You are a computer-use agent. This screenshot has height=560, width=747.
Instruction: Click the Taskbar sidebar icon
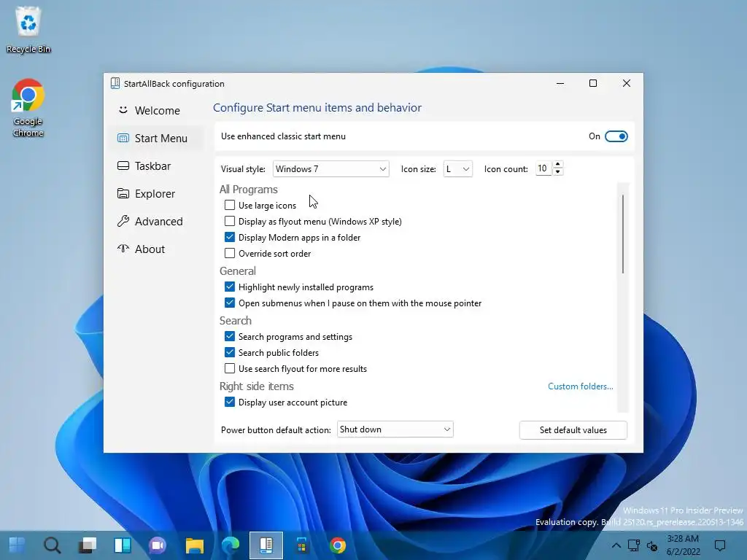tap(123, 166)
